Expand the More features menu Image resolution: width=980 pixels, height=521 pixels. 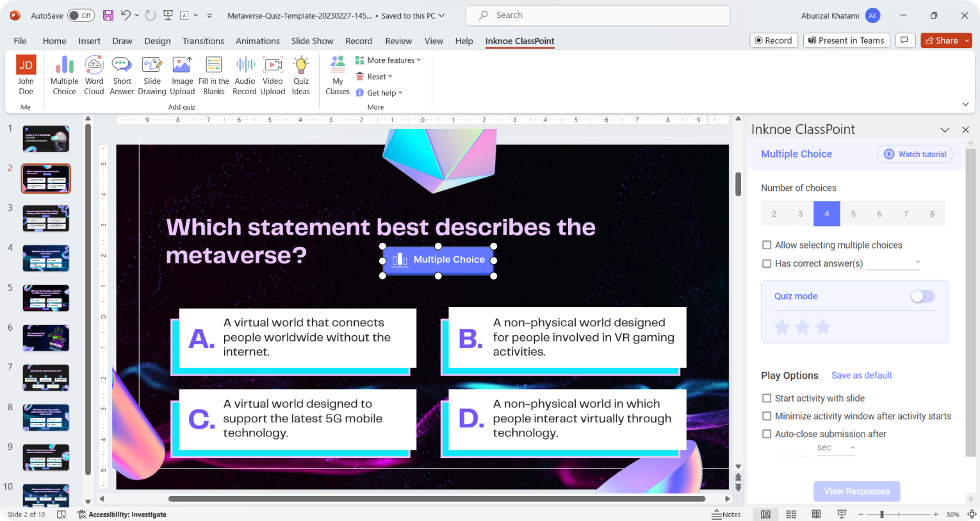pyautogui.click(x=388, y=60)
